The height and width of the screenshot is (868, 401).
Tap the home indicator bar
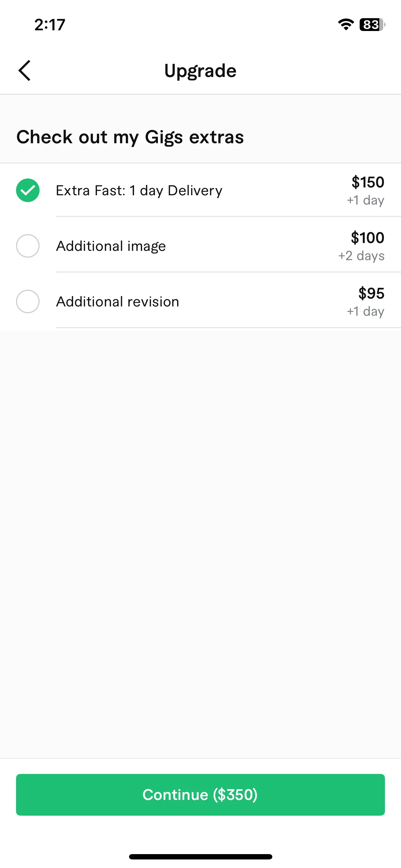point(200,857)
